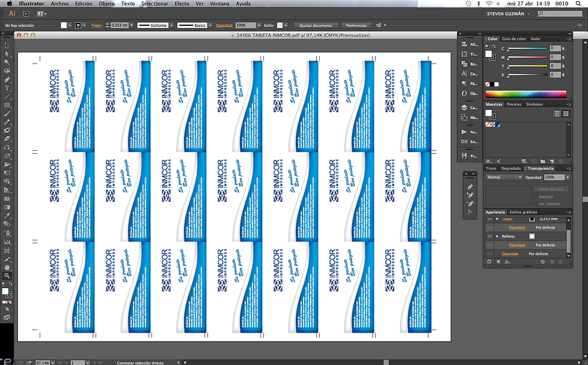Image resolution: width=588 pixels, height=365 pixels.
Task: Open the Transform panel icon
Action: pyautogui.click(x=464, y=54)
